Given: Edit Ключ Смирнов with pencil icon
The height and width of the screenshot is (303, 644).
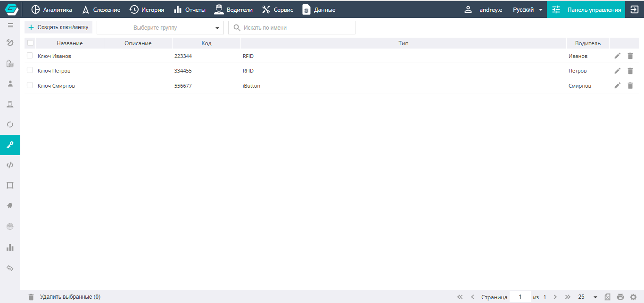Looking at the screenshot, I should (x=618, y=85).
